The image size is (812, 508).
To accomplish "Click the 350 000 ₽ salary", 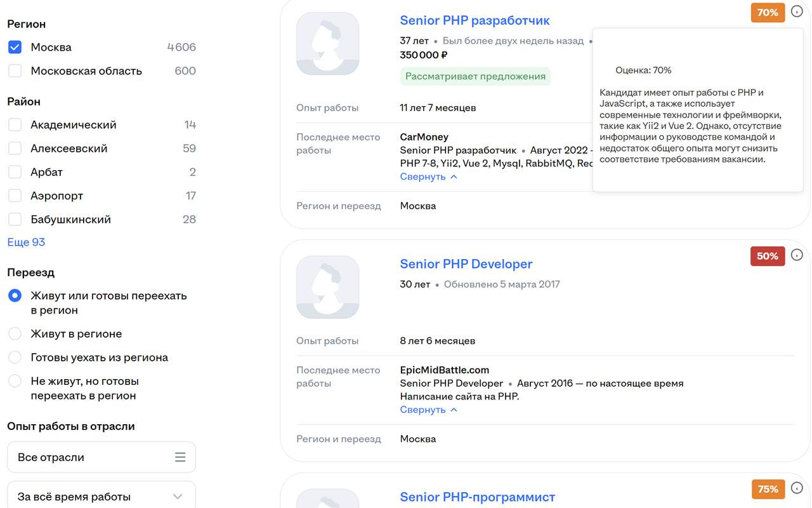I will tap(424, 55).
